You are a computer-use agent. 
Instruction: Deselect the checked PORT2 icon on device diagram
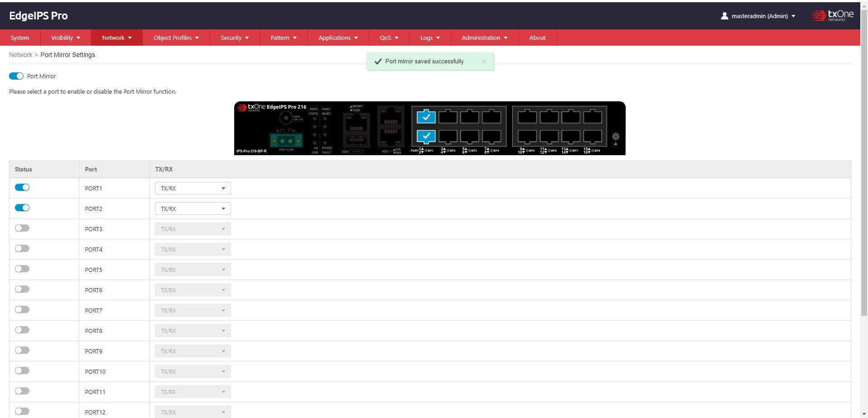[426, 136]
